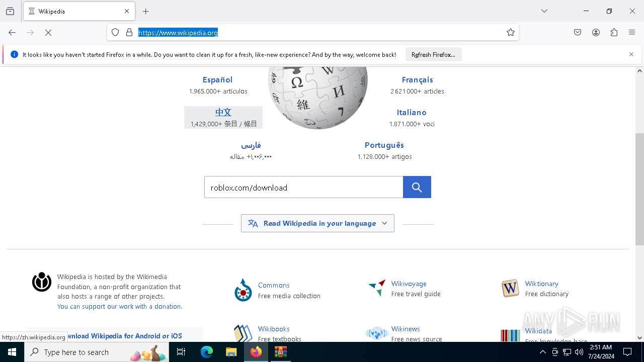Bookmark this page with star icon

click(511, 33)
